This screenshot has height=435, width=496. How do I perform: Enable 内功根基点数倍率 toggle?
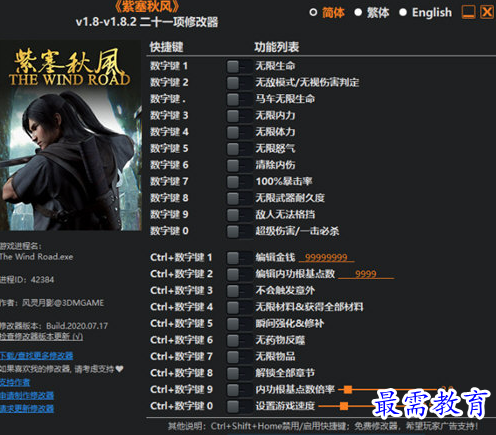239,390
